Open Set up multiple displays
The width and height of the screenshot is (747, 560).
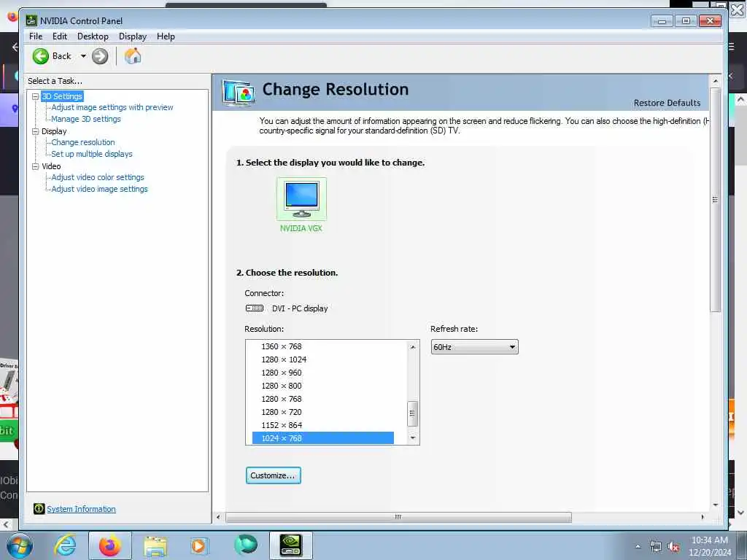(x=91, y=154)
